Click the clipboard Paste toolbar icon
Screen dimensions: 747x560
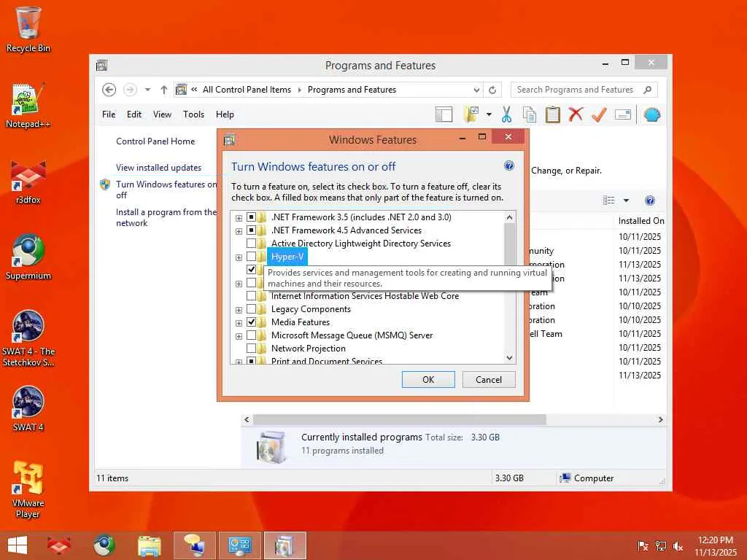(x=553, y=114)
